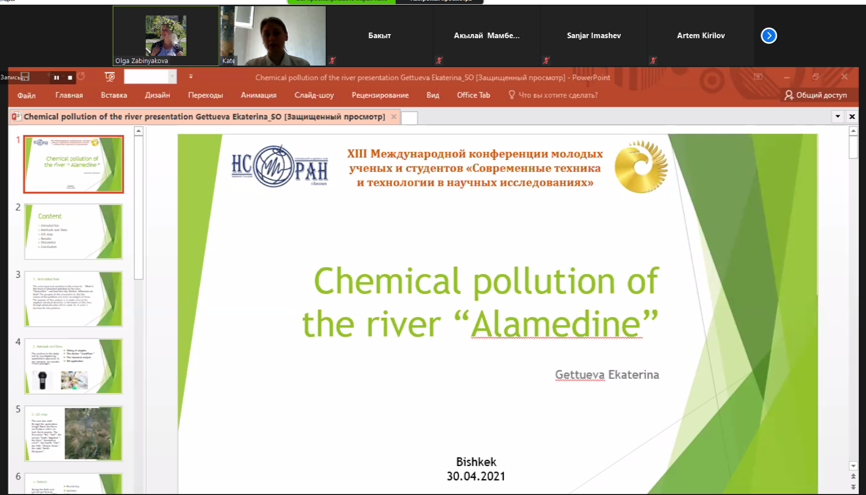Click the thumbnail pane scrollbar thumb
This screenshot has width=866, height=495.
[x=139, y=207]
